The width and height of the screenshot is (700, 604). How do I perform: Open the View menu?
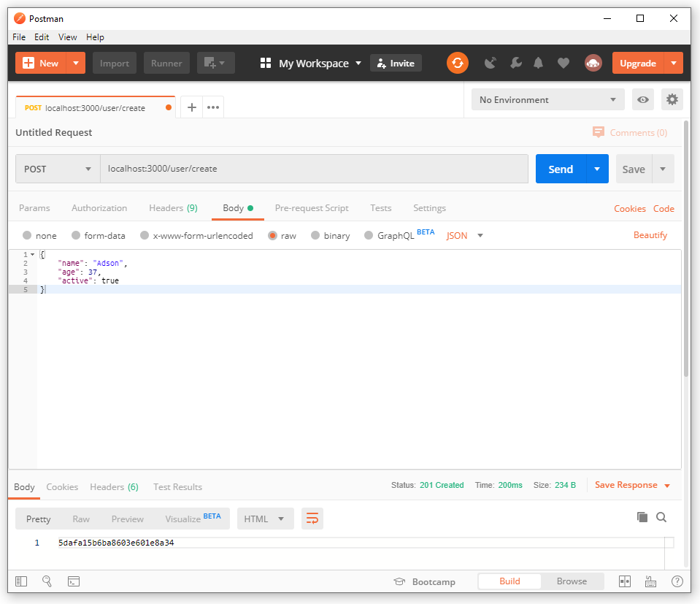(x=67, y=37)
